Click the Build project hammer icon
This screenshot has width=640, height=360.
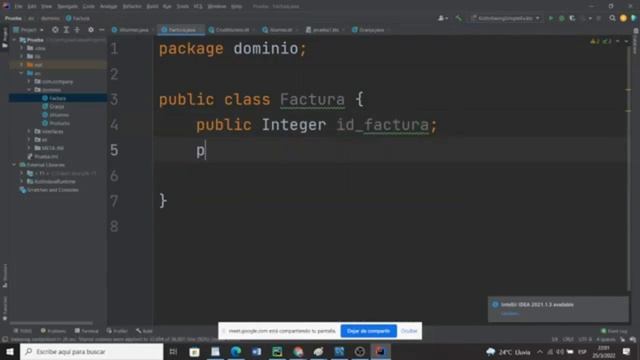click(x=459, y=18)
